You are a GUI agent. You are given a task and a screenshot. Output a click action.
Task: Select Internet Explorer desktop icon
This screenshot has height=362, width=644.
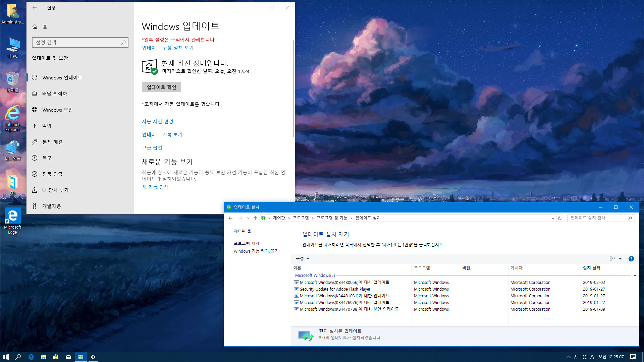tap(13, 118)
